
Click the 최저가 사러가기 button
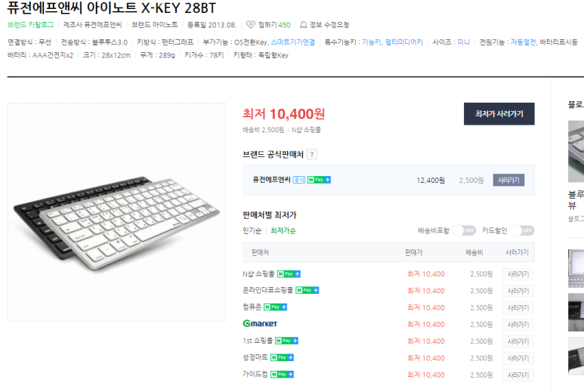(x=499, y=114)
